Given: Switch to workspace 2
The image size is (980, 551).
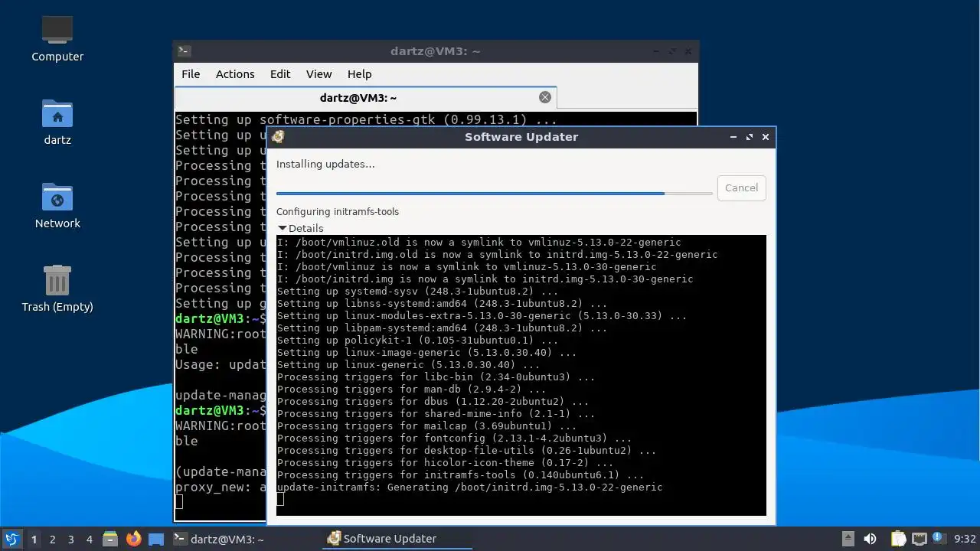Looking at the screenshot, I should tap(52, 539).
